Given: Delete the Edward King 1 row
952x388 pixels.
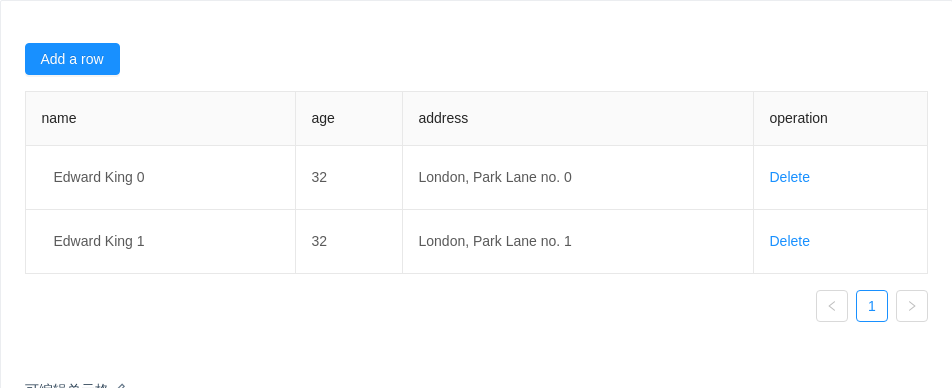Looking at the screenshot, I should [789, 241].
